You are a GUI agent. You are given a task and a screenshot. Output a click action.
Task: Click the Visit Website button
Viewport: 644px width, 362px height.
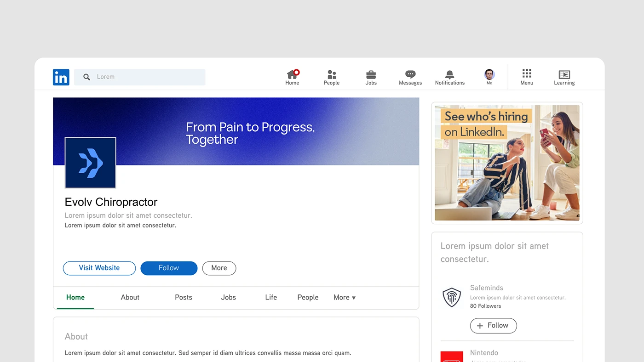(99, 268)
